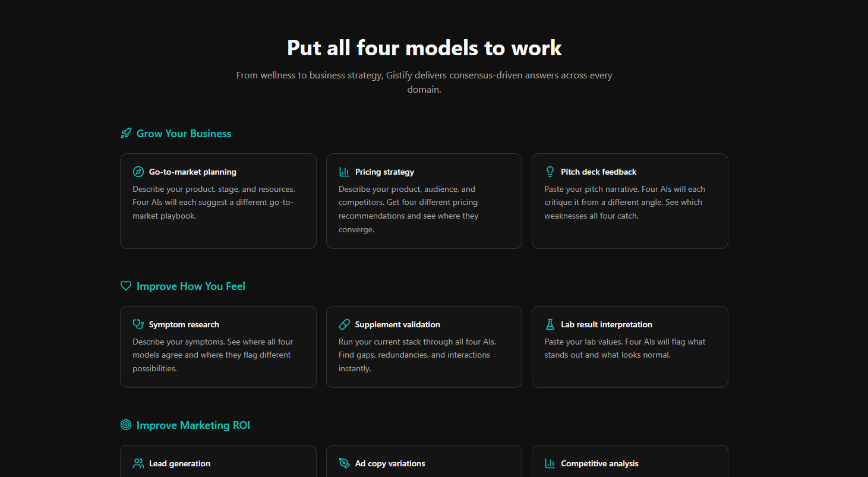Click the pen icon on Ad copy variations
Screen dimensions: 868x477
point(345,463)
